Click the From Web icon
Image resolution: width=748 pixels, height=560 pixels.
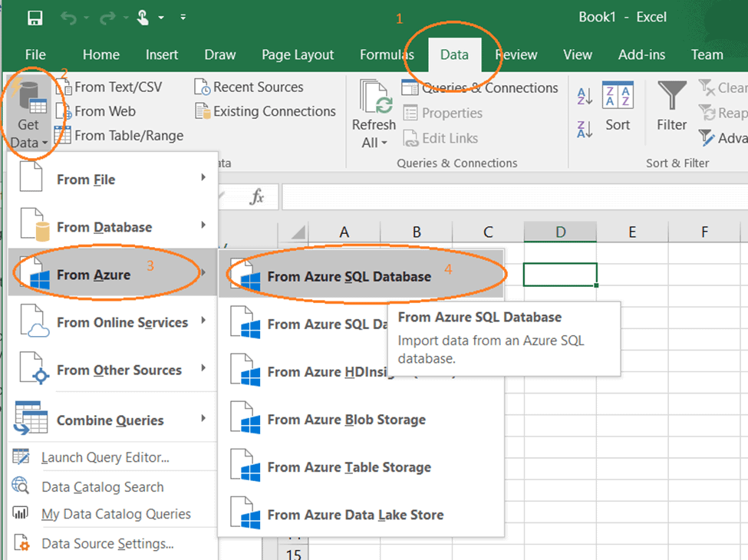64,111
